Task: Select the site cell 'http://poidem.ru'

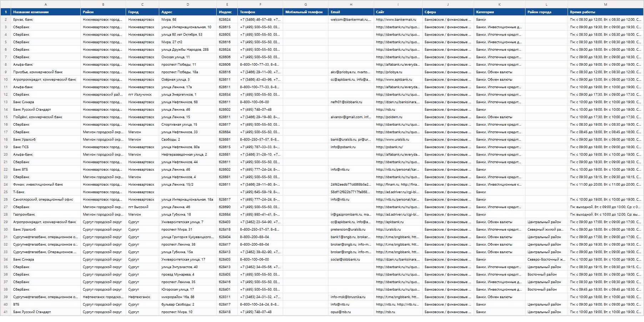Action: [x=398, y=117]
